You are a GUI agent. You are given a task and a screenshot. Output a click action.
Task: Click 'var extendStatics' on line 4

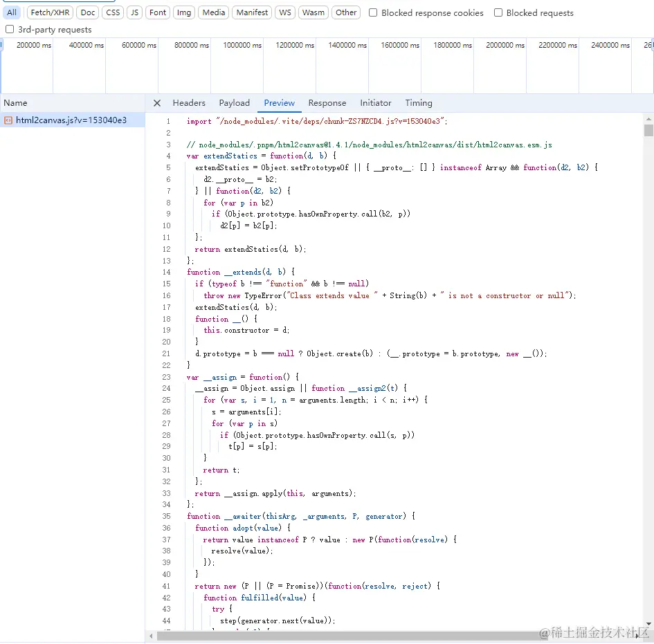222,156
